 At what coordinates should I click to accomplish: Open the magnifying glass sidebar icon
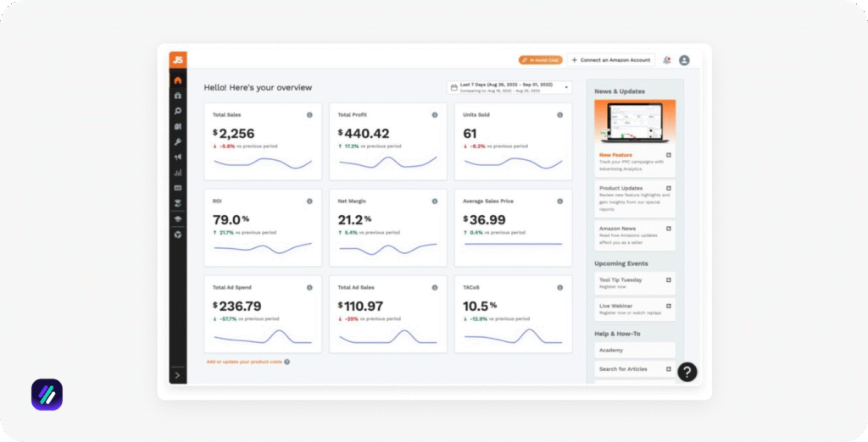click(178, 111)
